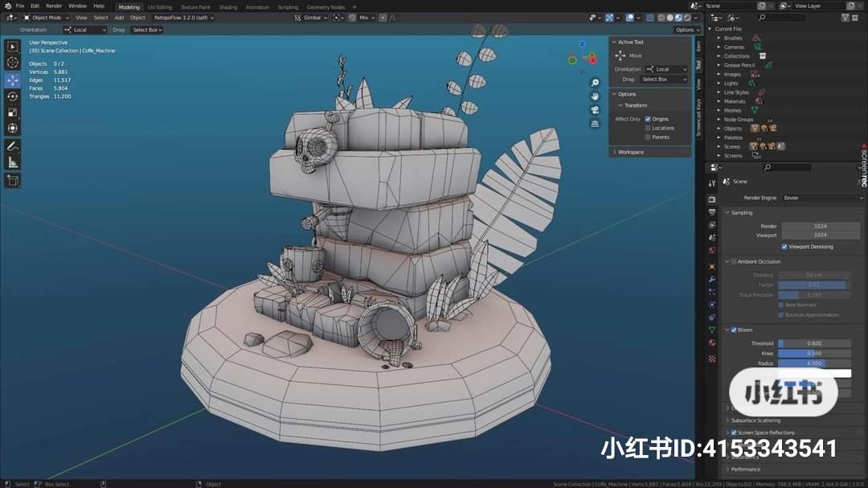
Task: Collapse the Sampling panel
Action: (741, 213)
